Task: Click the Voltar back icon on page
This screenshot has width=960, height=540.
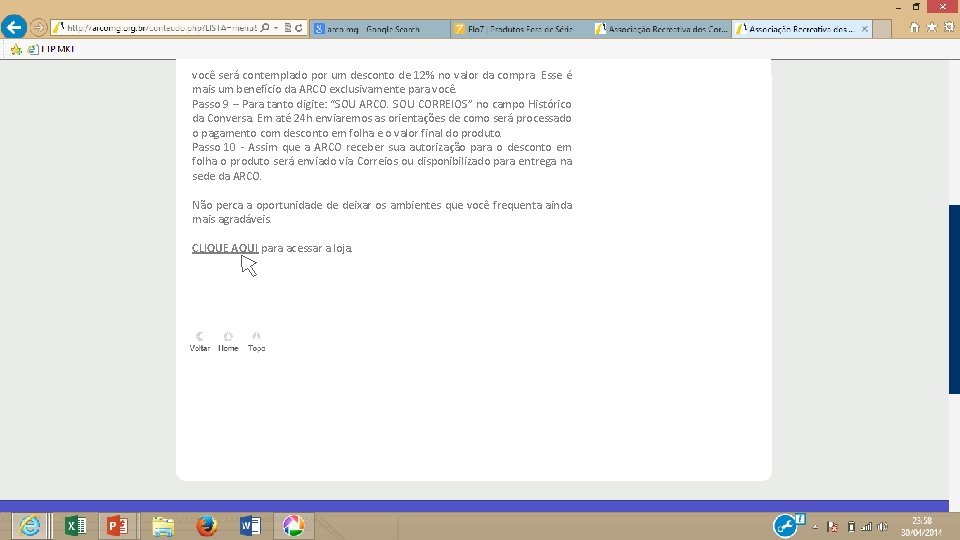Action: [200, 341]
